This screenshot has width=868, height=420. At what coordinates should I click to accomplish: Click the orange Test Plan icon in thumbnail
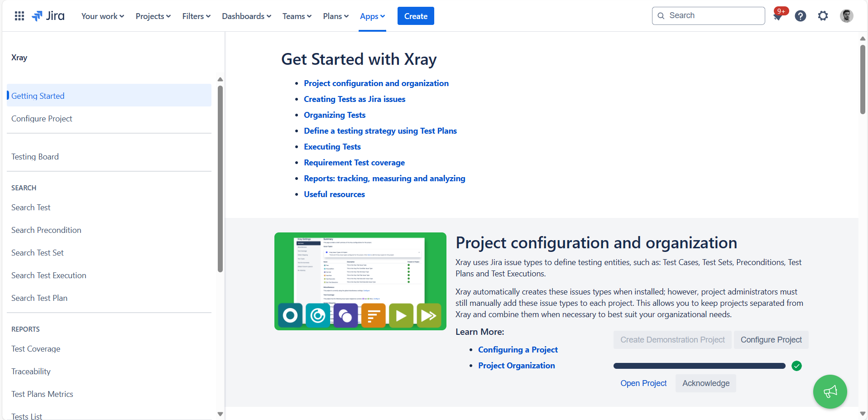coord(373,315)
